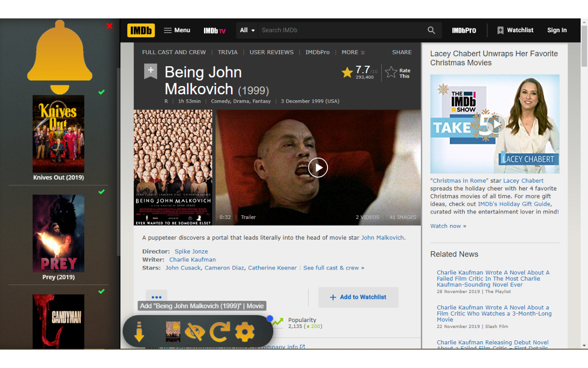Open John Malkovich link in plot summary
This screenshot has width=588, height=368.
coord(383,238)
